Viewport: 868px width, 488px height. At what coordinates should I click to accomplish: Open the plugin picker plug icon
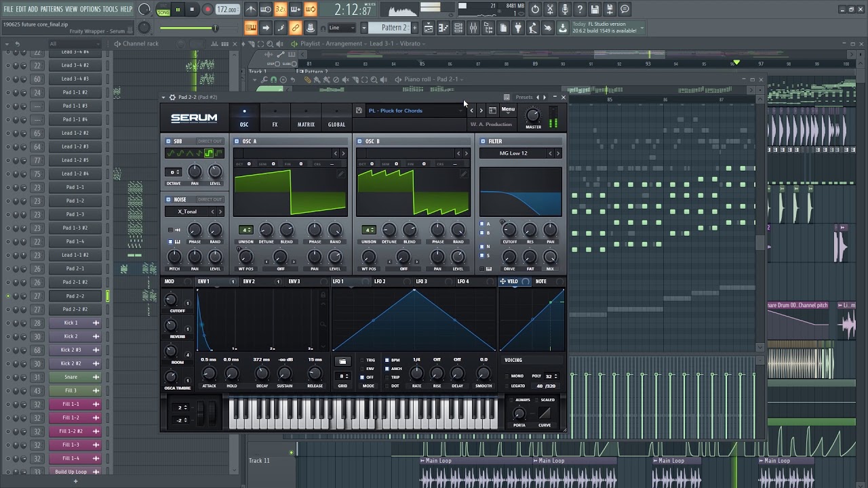coord(518,28)
